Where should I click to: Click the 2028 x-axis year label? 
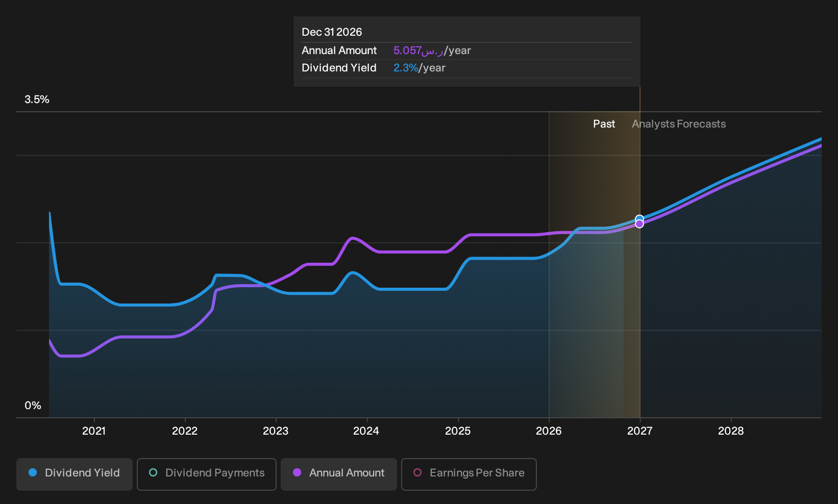coord(731,431)
